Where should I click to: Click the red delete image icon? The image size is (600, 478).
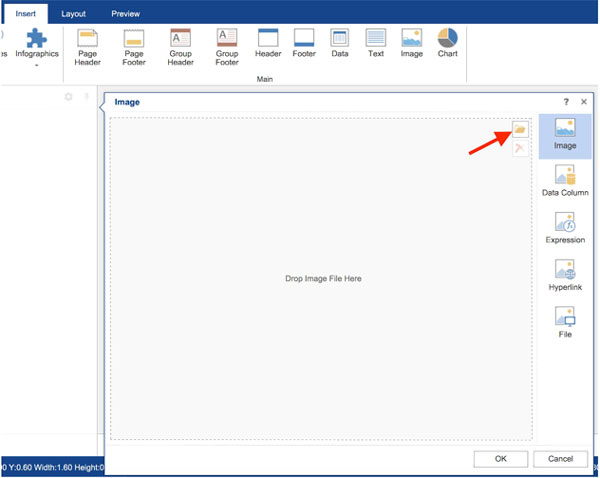520,148
